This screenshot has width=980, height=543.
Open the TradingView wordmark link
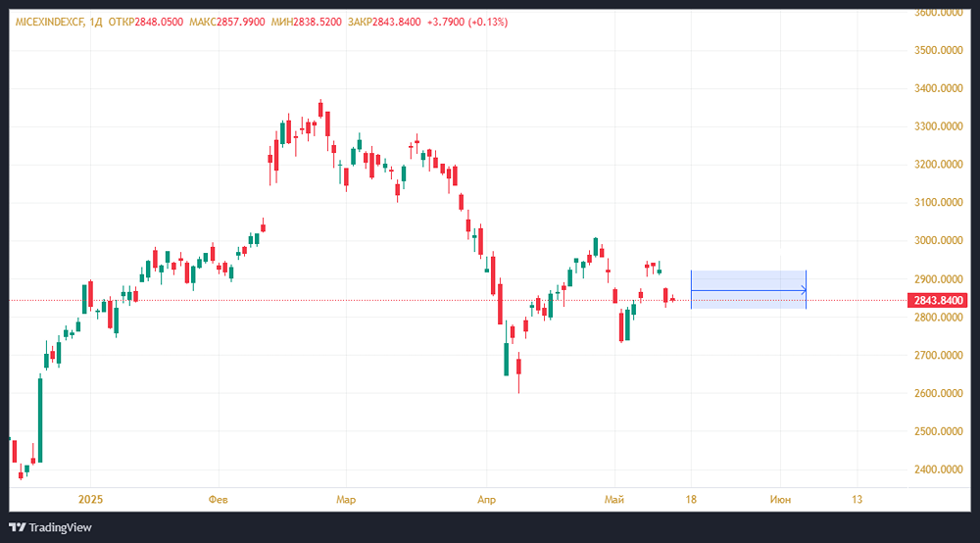(60, 527)
